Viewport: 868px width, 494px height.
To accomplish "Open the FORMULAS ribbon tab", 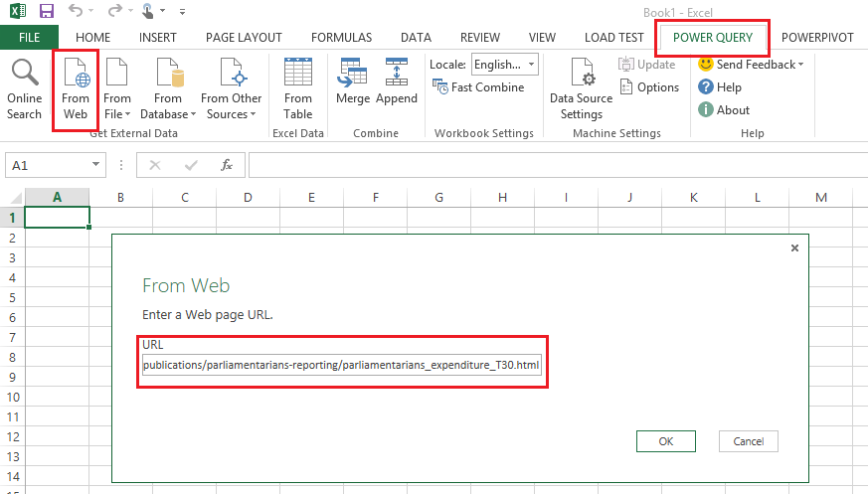I will pos(341,38).
